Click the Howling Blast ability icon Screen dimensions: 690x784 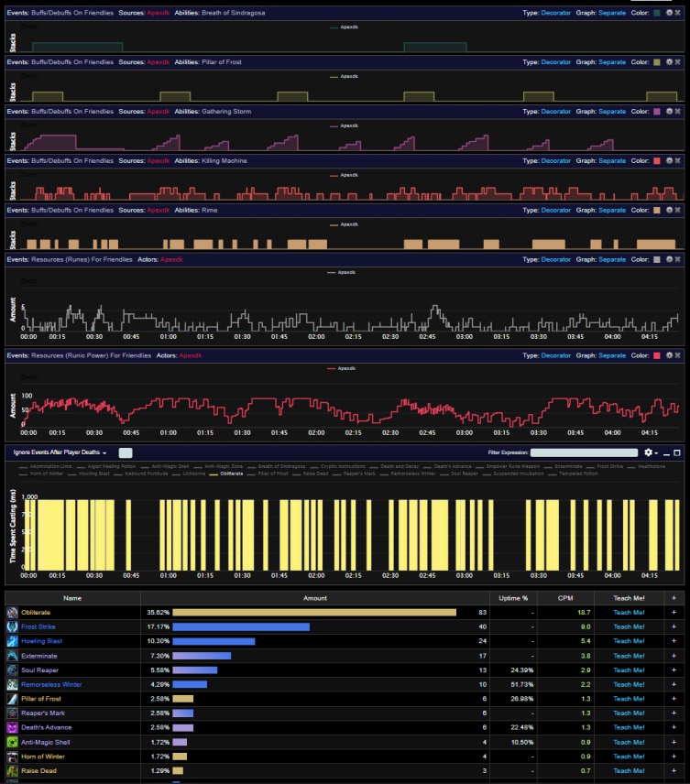tap(13, 641)
